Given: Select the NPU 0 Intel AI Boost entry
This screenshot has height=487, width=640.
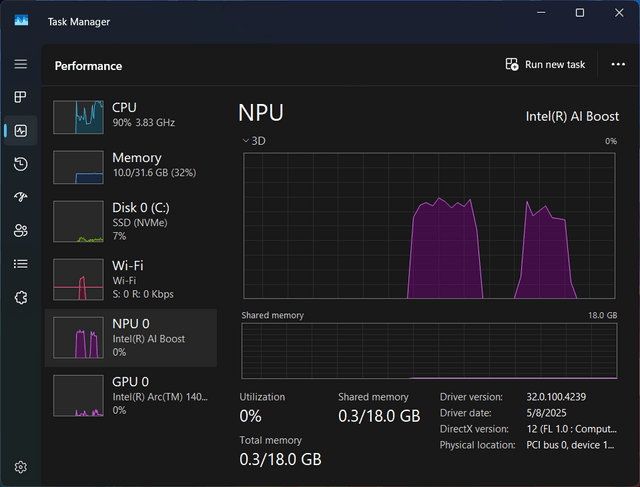Looking at the screenshot, I should [x=131, y=338].
